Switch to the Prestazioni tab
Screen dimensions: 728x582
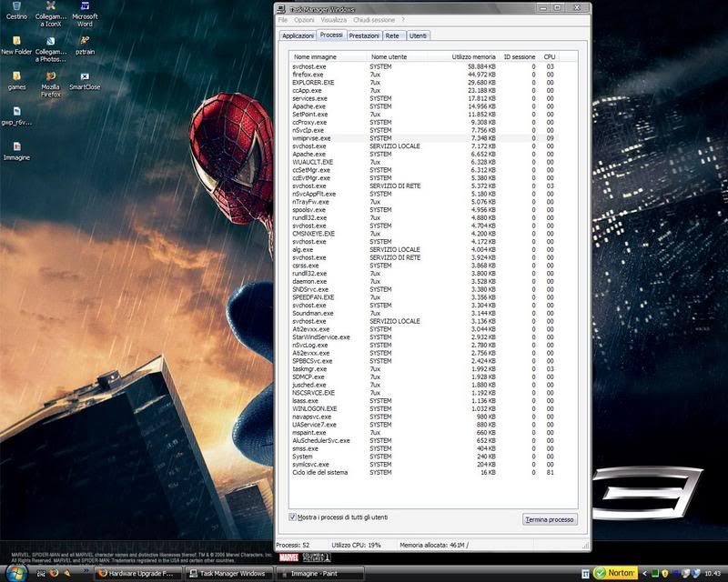[364, 35]
